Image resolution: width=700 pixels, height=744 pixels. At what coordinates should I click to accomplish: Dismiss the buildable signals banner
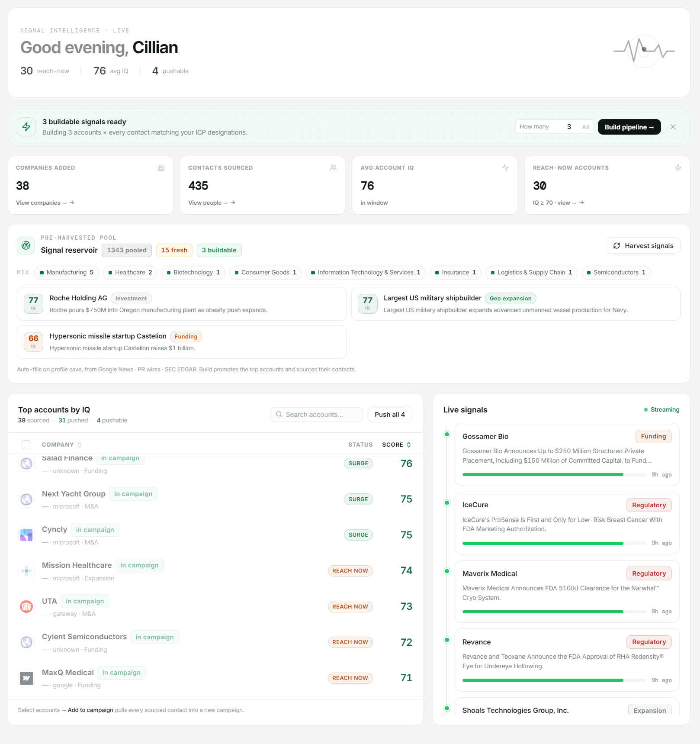(x=673, y=127)
